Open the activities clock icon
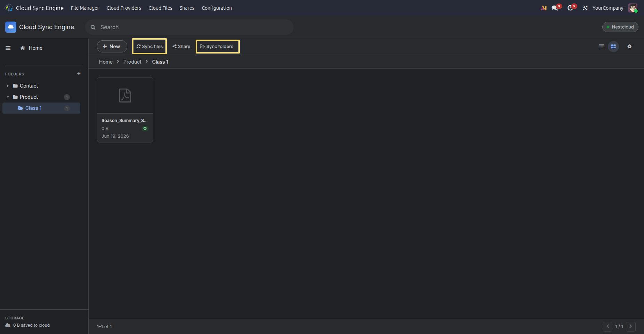Viewport: 644px width, 334px height. pos(570,8)
